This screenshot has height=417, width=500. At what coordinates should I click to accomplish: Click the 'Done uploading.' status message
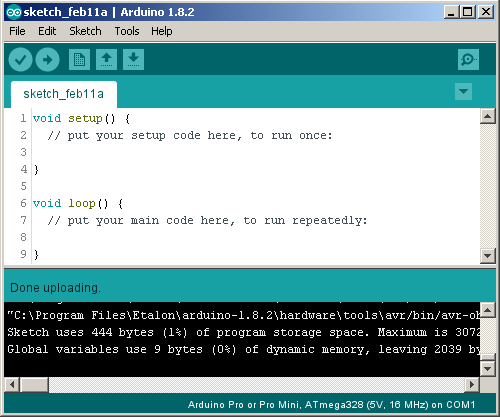pos(55,288)
